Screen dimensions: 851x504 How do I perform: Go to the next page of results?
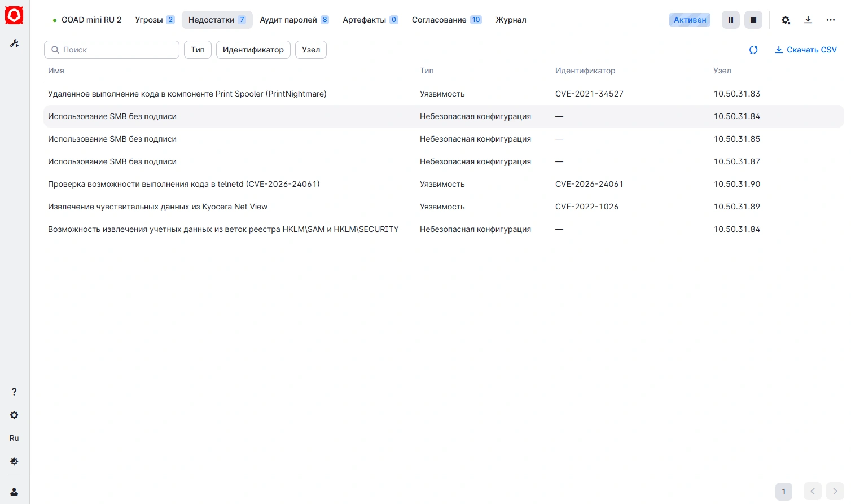(x=835, y=492)
